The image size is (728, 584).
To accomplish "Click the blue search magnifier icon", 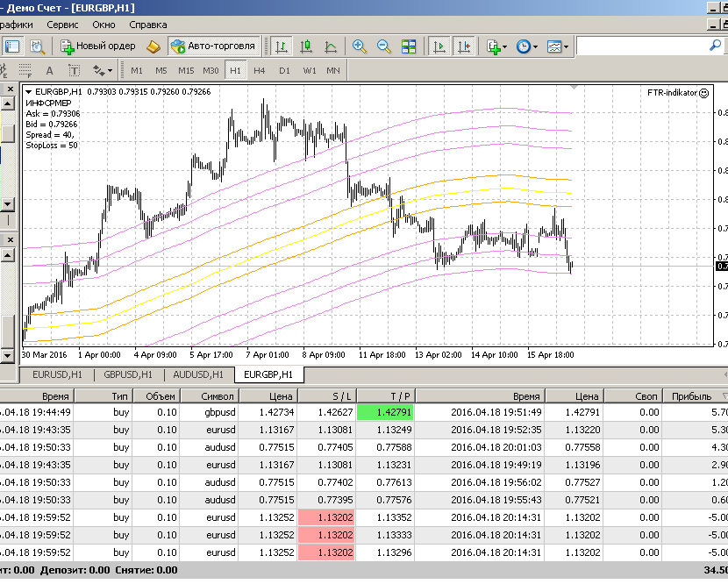I will 716,46.
